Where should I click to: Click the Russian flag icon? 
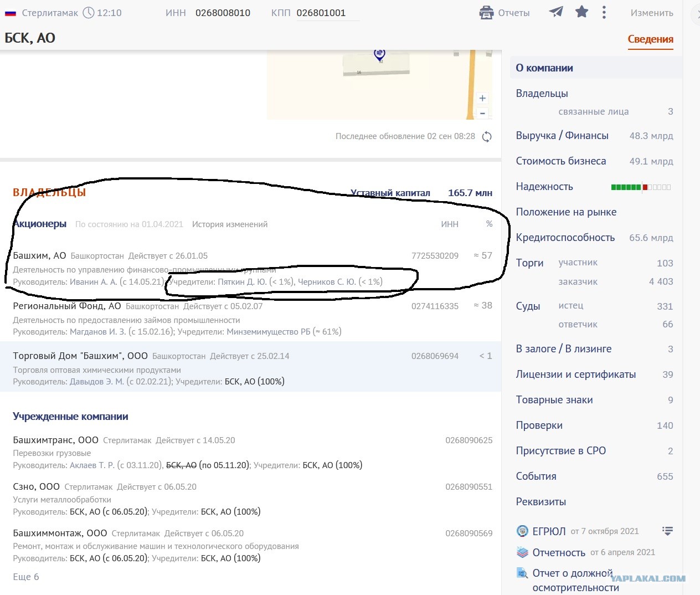[11, 13]
